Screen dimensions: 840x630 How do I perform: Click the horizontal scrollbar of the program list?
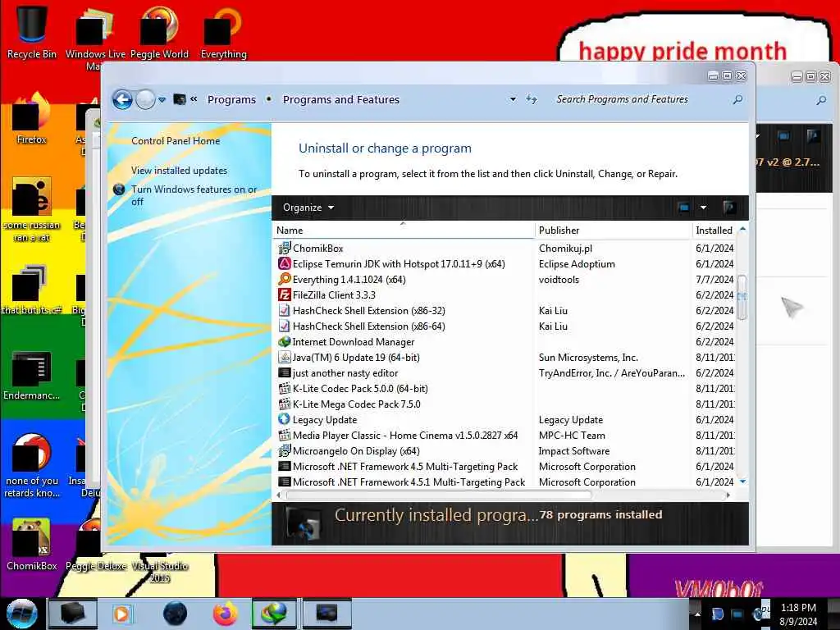click(x=439, y=495)
